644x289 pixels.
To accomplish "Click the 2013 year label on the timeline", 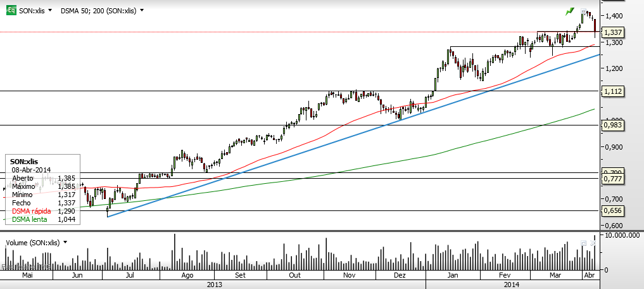I will click(215, 285).
